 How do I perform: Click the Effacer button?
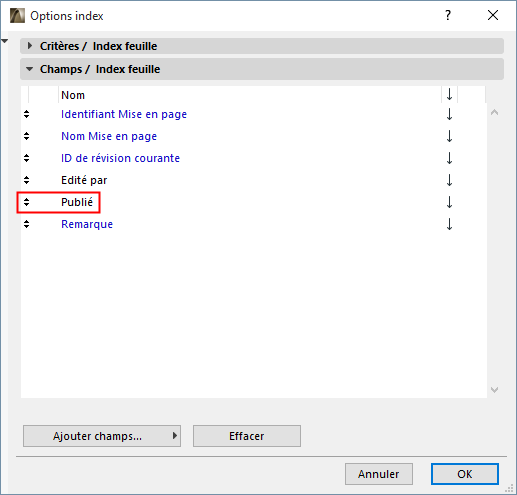pos(247,436)
